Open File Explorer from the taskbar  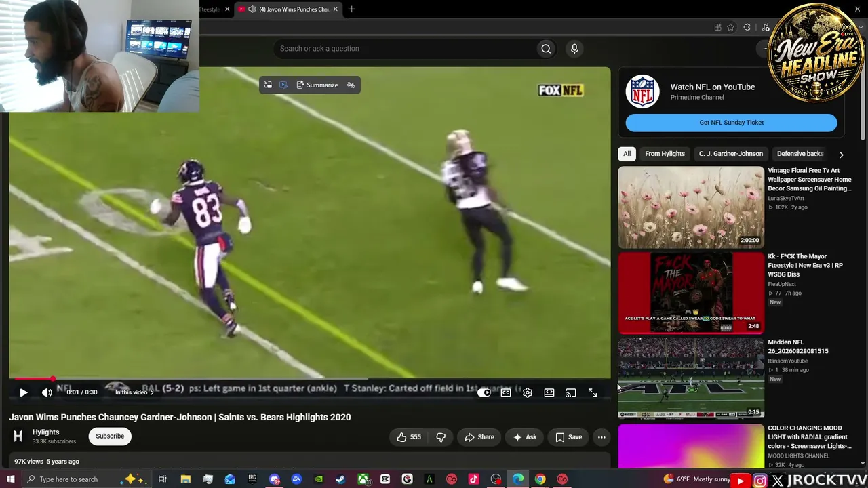[x=185, y=479]
